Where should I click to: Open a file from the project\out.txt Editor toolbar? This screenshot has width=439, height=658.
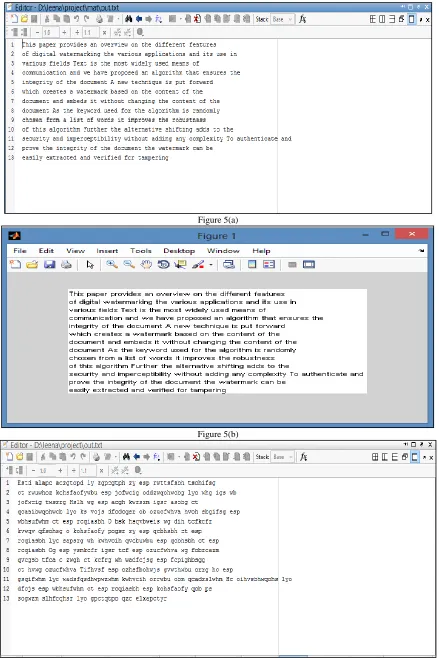click(x=19, y=457)
